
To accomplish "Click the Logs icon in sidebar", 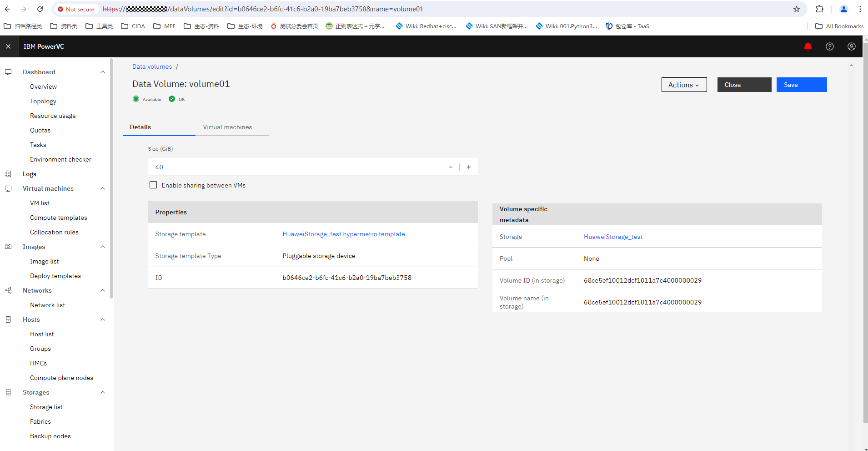I will [8, 174].
